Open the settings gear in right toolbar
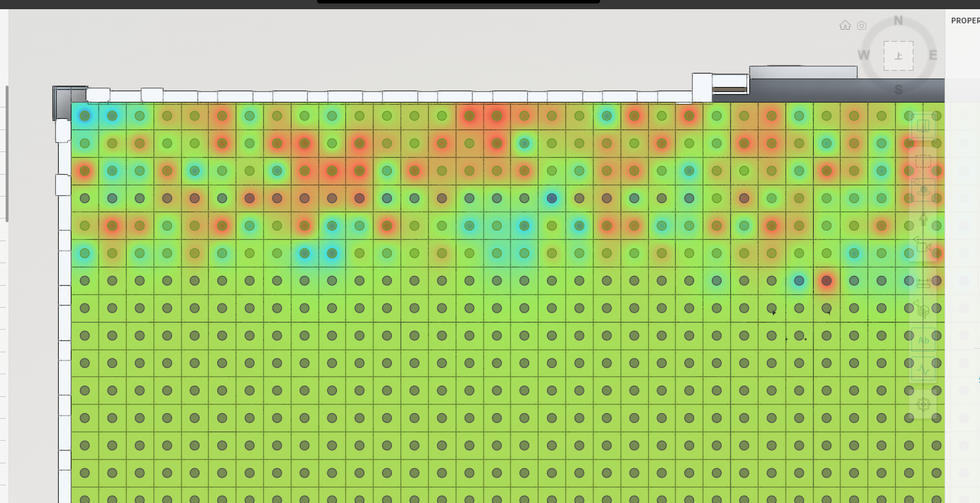 (923, 405)
